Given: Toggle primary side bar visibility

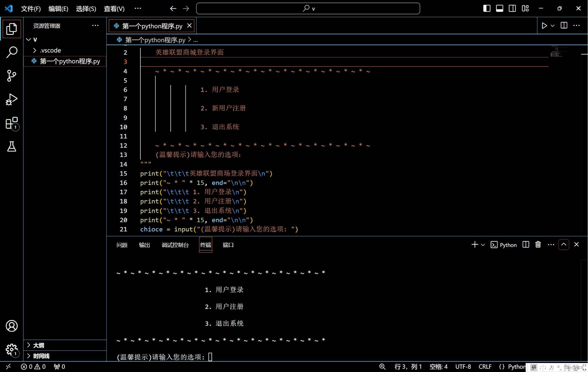Looking at the screenshot, I should (x=487, y=8).
